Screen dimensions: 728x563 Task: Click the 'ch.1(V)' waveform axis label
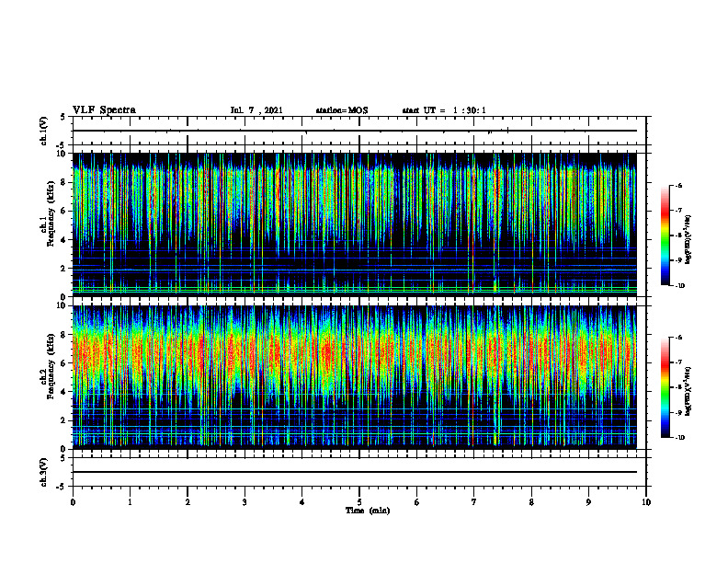tap(44, 131)
